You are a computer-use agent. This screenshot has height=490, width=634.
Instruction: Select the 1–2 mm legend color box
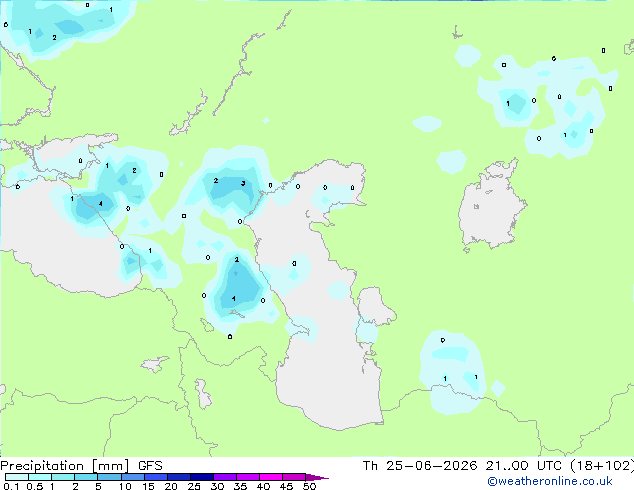pyautogui.click(x=63, y=477)
